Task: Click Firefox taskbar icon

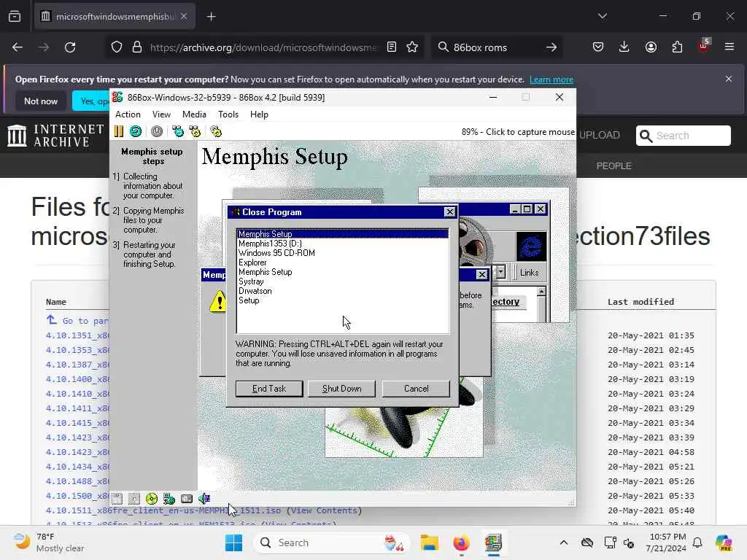Action: click(x=461, y=542)
